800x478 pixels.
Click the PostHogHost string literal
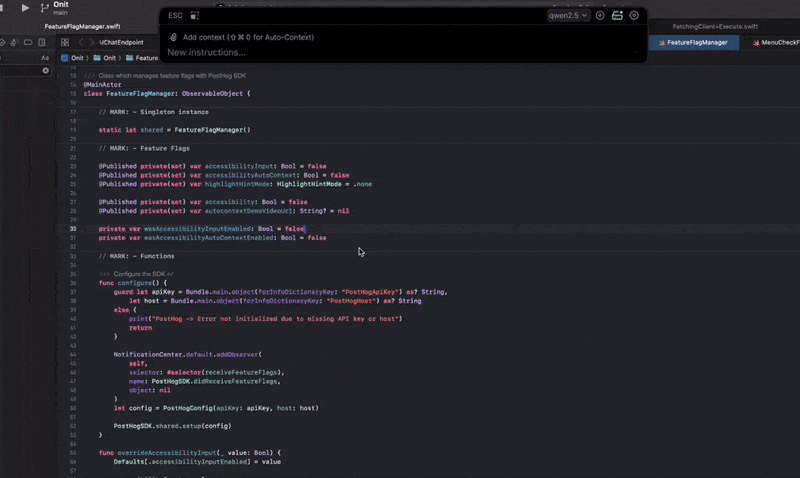click(349, 301)
